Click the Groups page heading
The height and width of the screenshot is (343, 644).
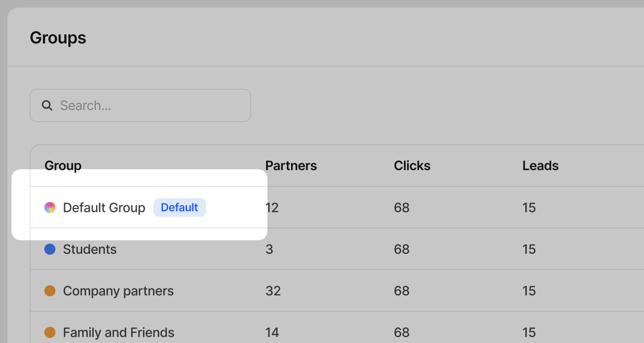point(58,37)
